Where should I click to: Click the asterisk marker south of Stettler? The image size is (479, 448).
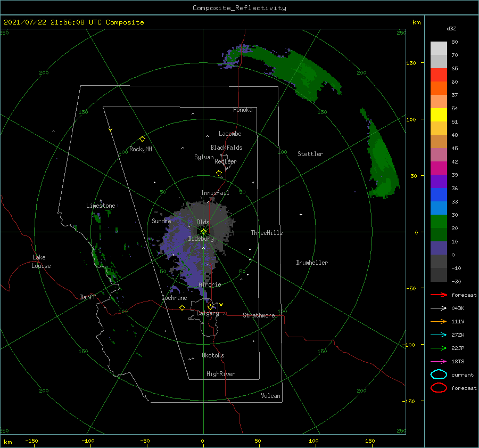[253, 183]
